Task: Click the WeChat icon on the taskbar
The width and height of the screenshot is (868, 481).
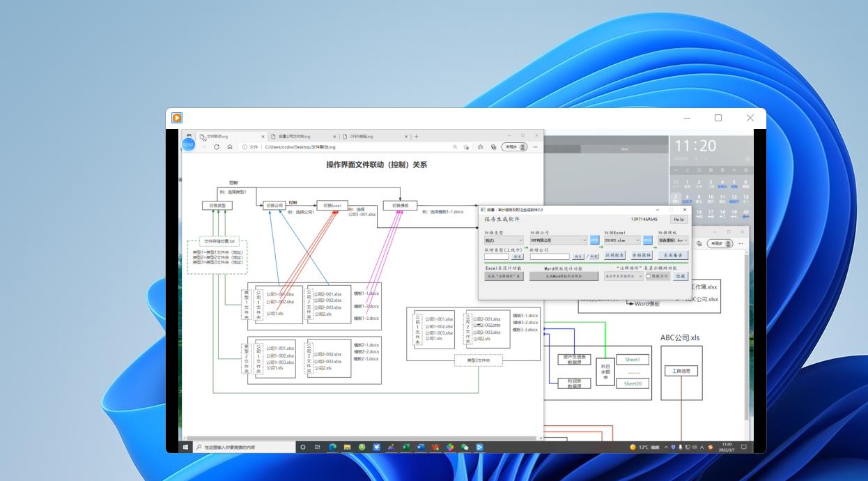Action: (465, 447)
